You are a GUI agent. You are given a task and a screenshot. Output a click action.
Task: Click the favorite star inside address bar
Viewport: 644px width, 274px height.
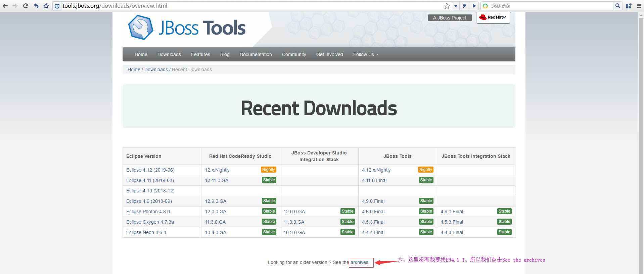(x=447, y=6)
